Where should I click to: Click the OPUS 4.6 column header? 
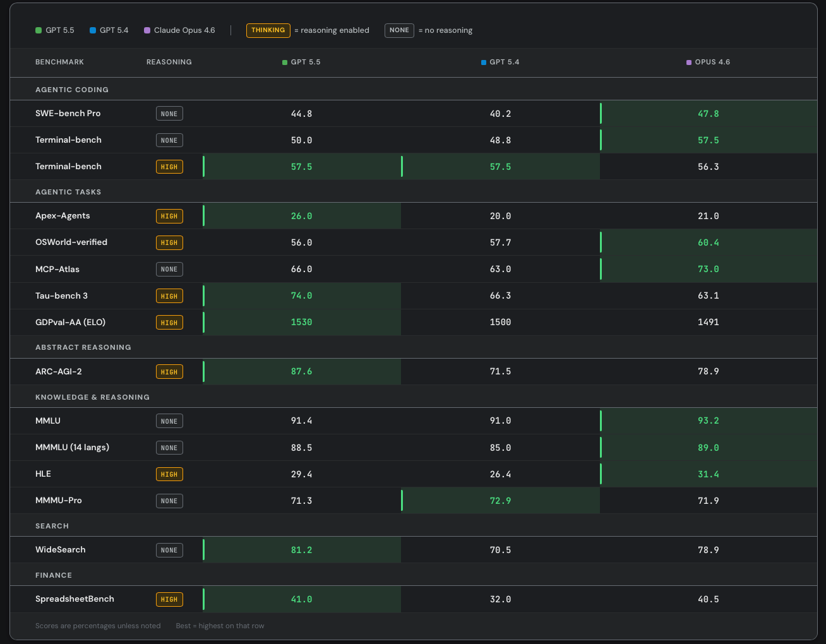point(708,62)
